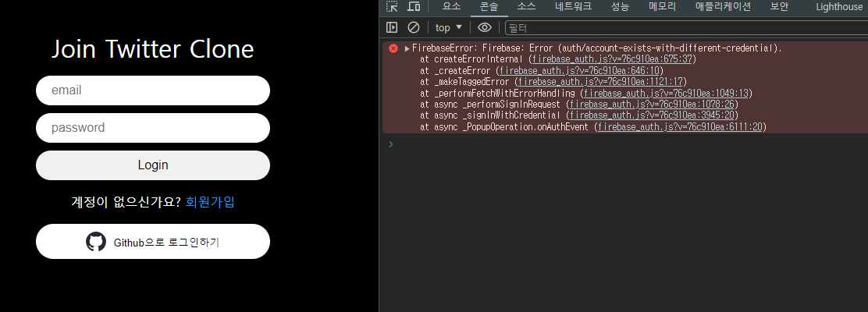Open _PopupOperation.onAuthEvent source link 6111:20
Screen dimensions: 868x312
[x=680, y=127]
